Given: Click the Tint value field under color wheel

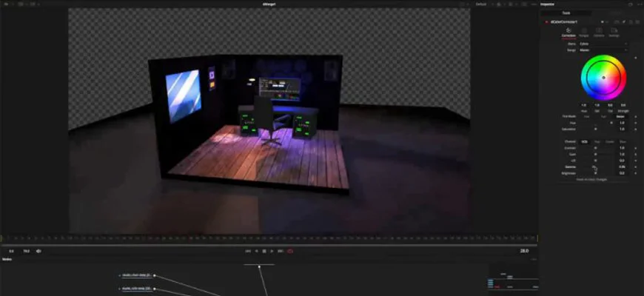Looking at the screenshot, I should coord(610,106).
